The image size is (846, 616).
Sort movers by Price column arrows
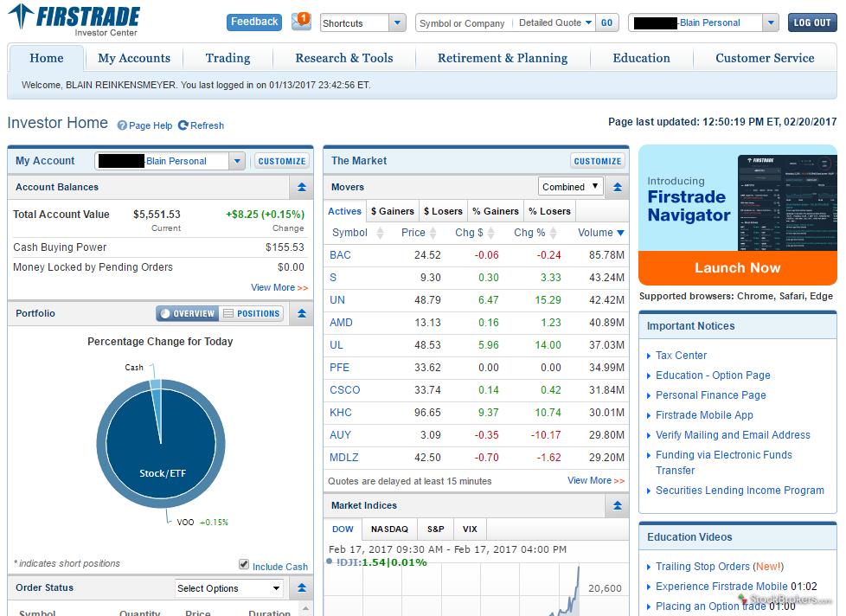pos(433,233)
